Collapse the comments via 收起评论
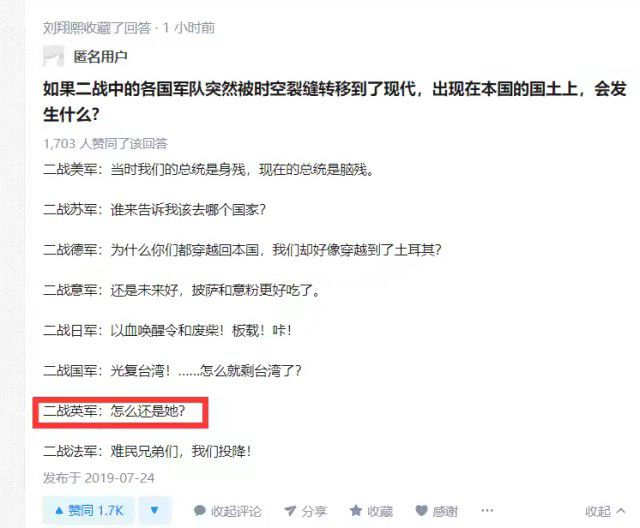This screenshot has width=640, height=528. 236,511
